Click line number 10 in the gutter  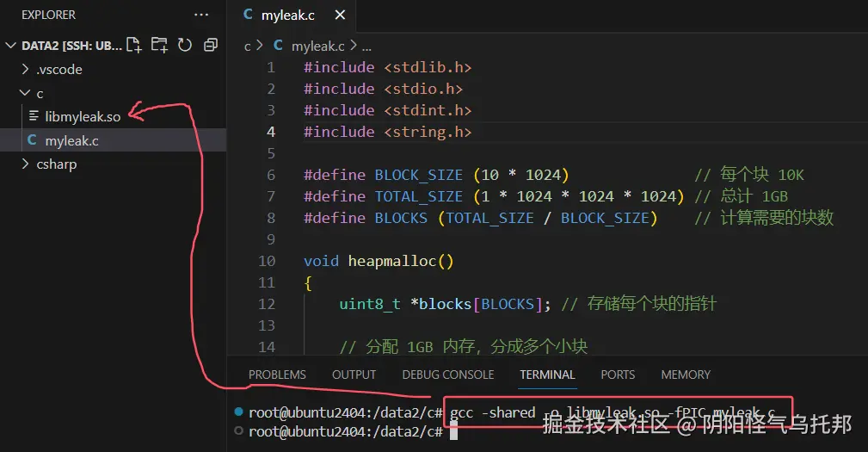(x=267, y=261)
